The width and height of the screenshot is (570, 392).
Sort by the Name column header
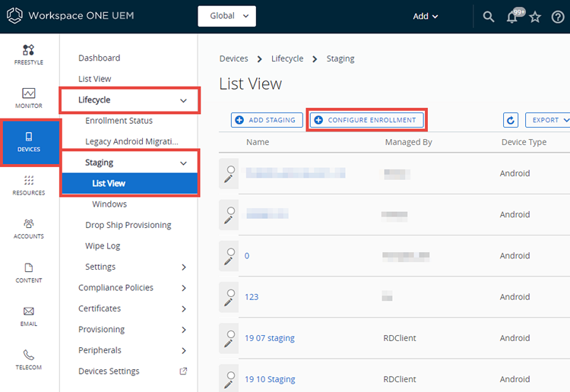(x=258, y=142)
